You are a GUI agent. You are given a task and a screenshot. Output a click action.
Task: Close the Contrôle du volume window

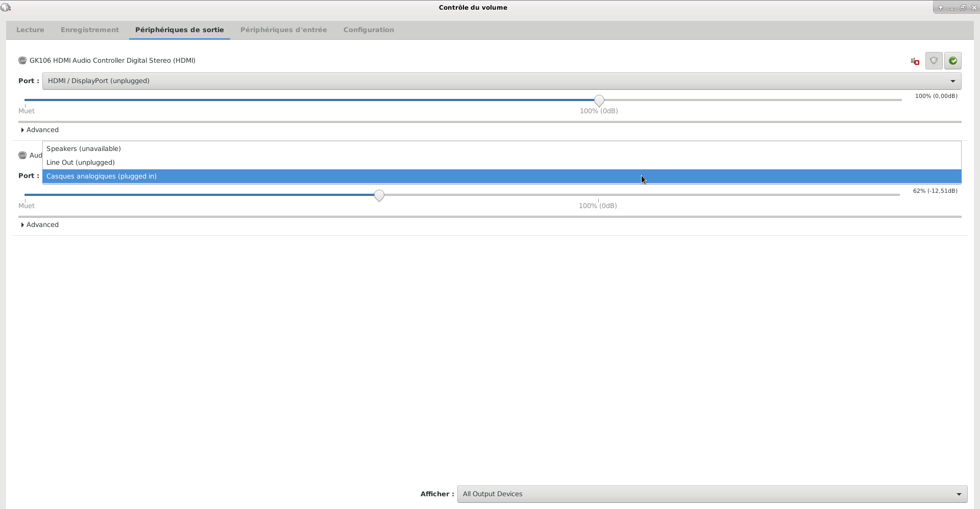point(974,8)
